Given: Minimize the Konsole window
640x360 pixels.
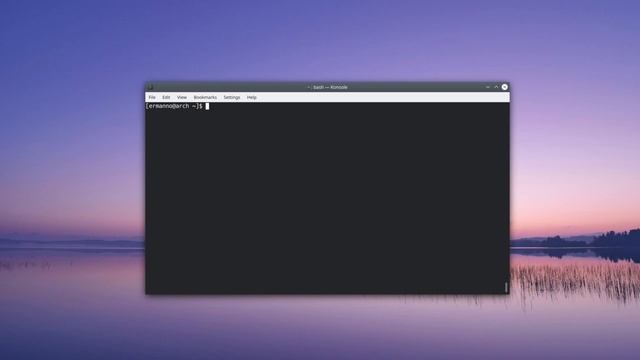Looking at the screenshot, I should tap(488, 87).
